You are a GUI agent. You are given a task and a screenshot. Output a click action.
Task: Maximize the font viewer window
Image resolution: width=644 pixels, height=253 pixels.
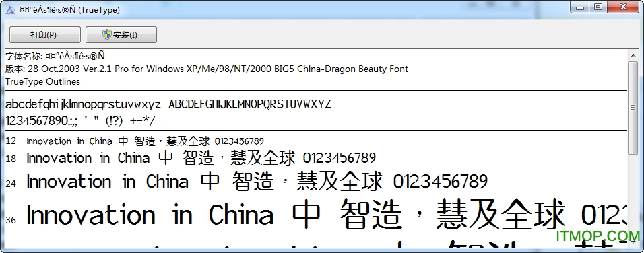[x=598, y=7]
